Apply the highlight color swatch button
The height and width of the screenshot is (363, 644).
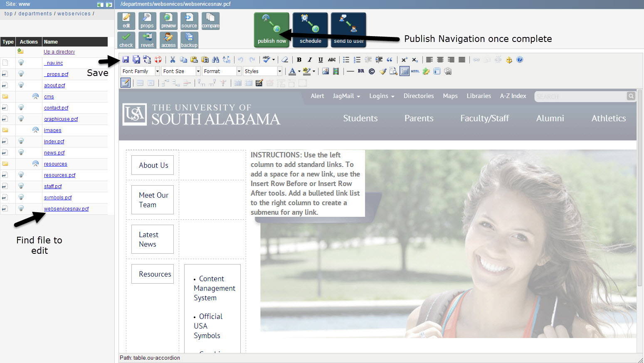307,71
